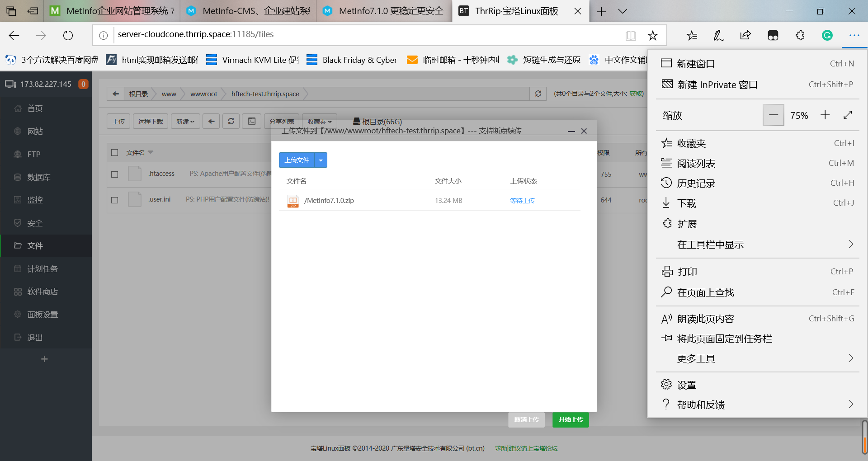Increase zoom with plus button
The height and width of the screenshot is (461, 868).
825,115
